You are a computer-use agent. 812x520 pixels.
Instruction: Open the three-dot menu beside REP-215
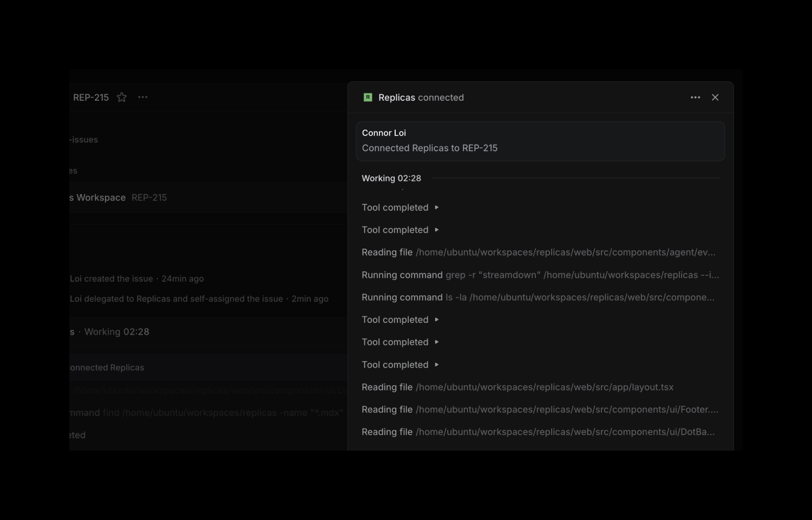pos(142,97)
